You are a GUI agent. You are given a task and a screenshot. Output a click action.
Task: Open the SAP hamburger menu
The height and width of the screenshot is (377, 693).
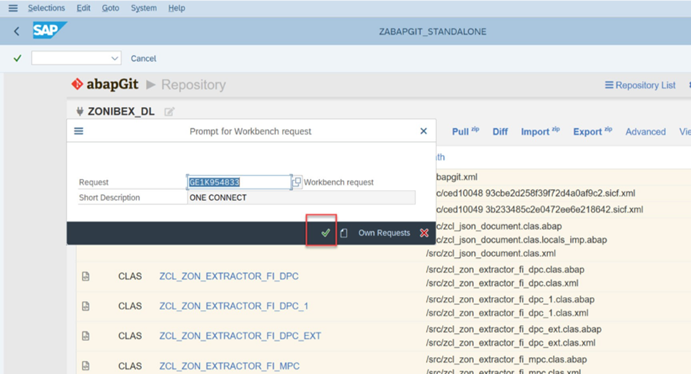pos(13,8)
